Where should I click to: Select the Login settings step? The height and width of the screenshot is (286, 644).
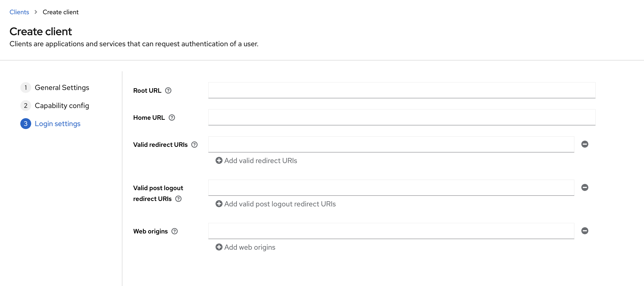[x=58, y=124]
